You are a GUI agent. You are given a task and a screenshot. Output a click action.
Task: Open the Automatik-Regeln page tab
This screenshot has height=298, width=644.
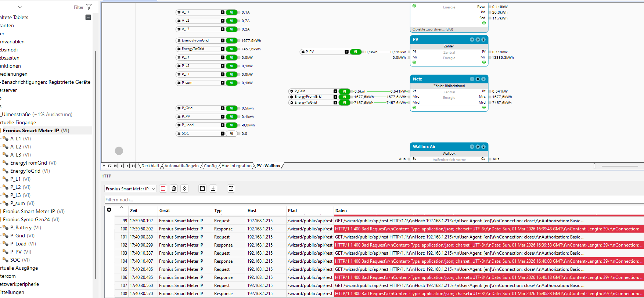(x=181, y=166)
